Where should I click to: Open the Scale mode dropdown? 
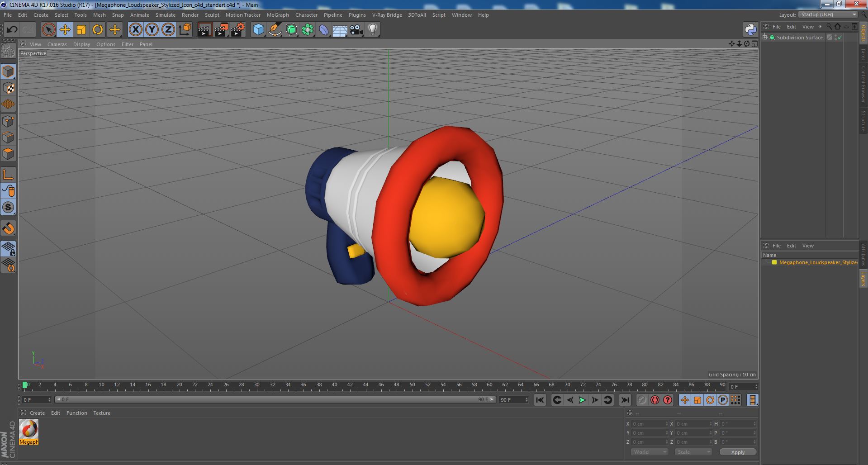(693, 452)
